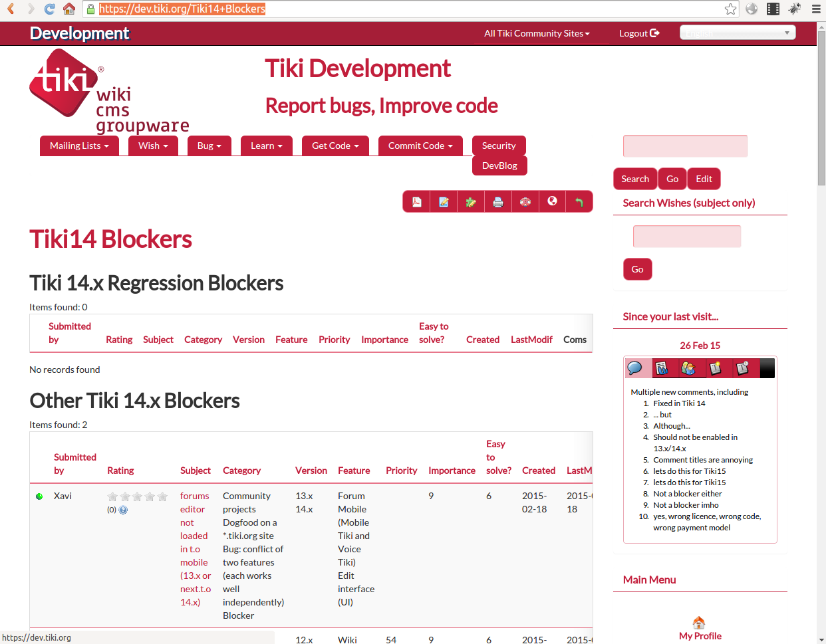
Task: Open the My Profile link
Action: pos(700,636)
